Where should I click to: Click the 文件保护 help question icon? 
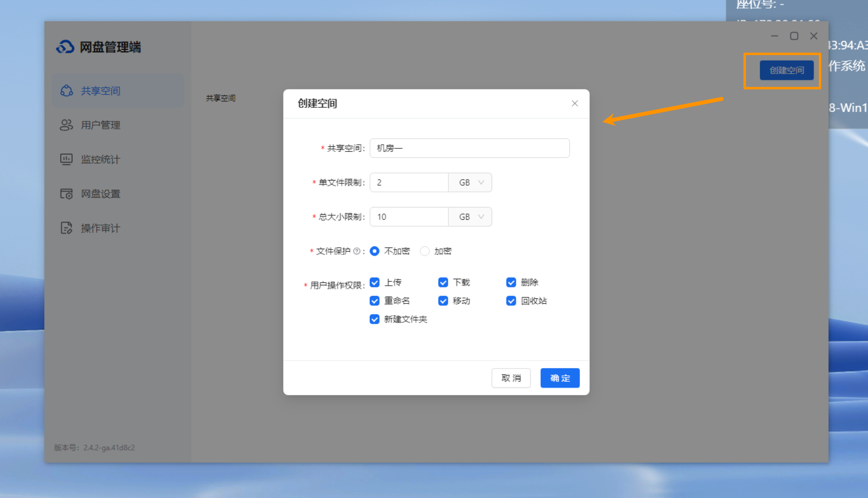pyautogui.click(x=356, y=251)
